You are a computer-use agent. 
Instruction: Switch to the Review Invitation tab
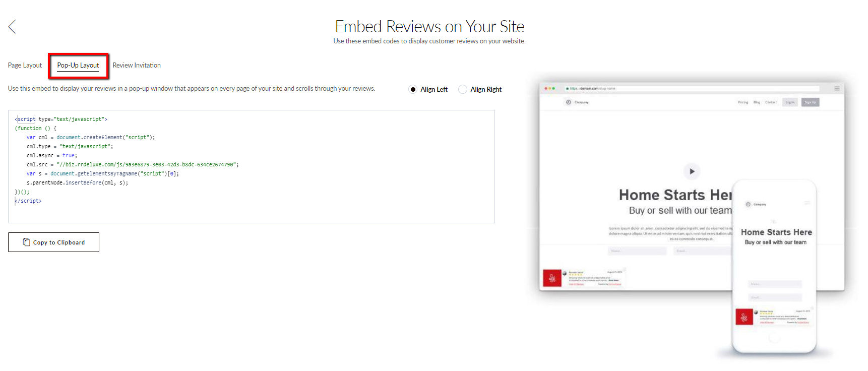tap(137, 66)
